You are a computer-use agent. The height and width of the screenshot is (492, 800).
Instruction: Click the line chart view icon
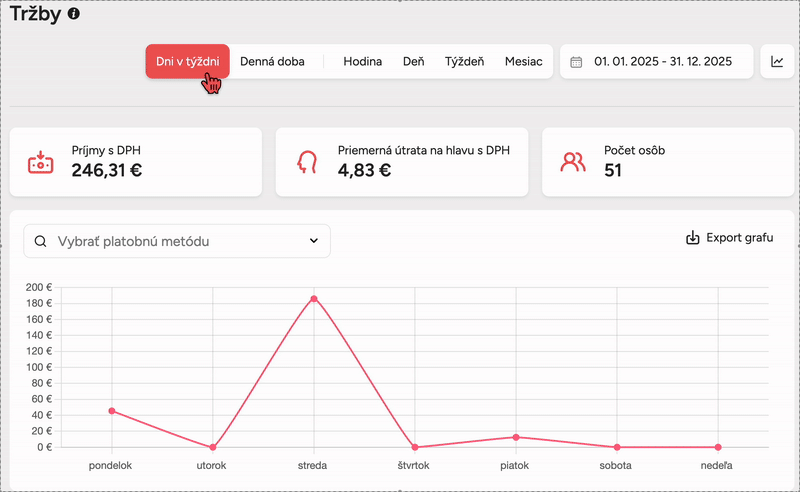click(x=777, y=62)
